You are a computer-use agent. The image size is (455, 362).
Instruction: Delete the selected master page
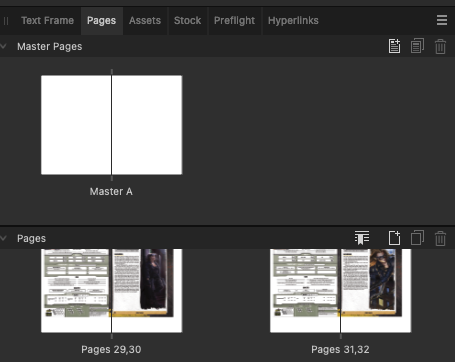coord(440,46)
